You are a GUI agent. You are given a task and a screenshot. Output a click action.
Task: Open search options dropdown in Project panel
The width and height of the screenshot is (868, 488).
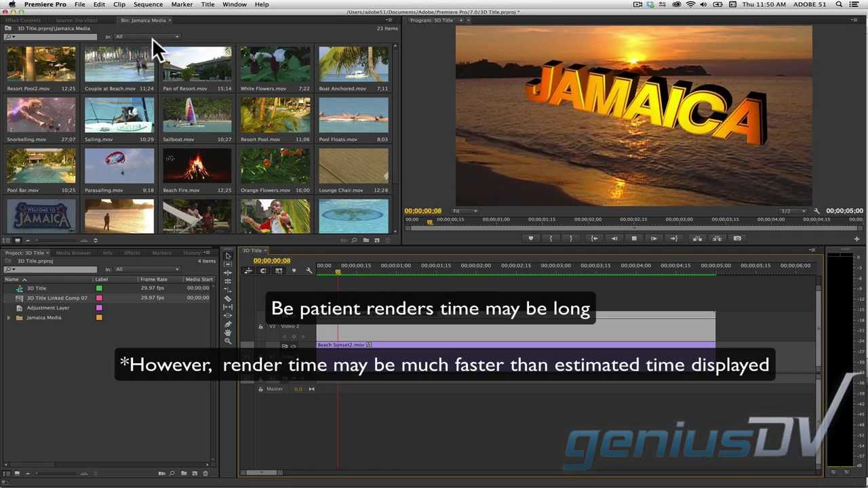(x=9, y=269)
